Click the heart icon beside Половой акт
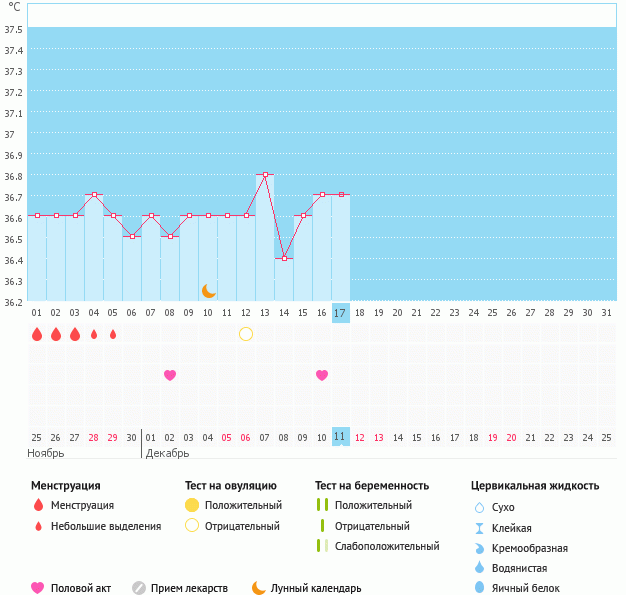This screenshot has height=595, width=626. tap(38, 588)
